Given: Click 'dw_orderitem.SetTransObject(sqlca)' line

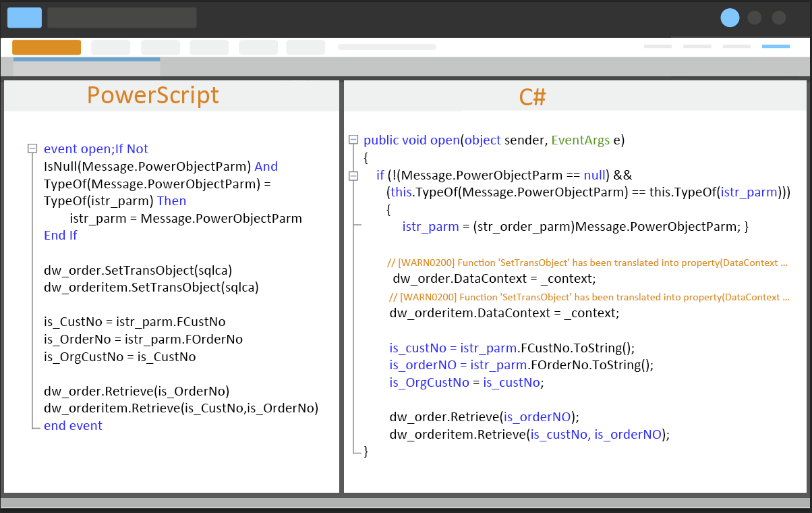Looking at the screenshot, I should (x=151, y=288).
